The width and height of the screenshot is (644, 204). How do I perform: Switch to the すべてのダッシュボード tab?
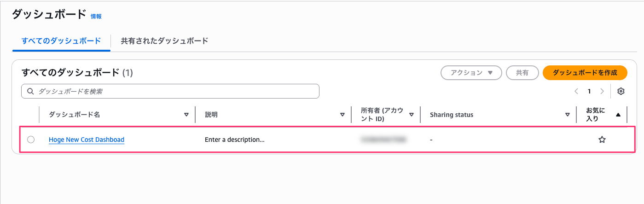click(x=61, y=41)
